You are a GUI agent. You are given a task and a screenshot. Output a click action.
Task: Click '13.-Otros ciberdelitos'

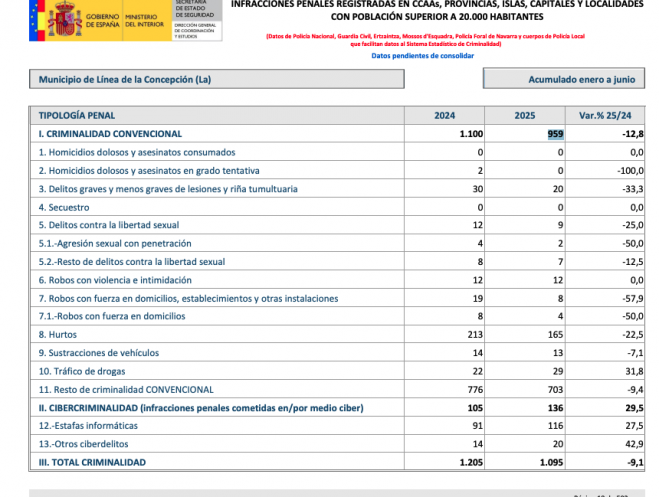click(84, 444)
